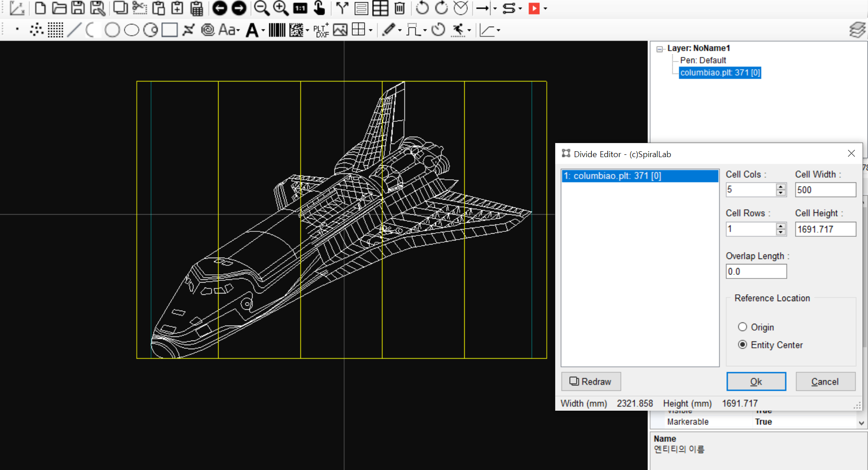Screen dimensions: 868x470
Task: Decrease Cell Rows with the down spinner
Action: (781, 232)
